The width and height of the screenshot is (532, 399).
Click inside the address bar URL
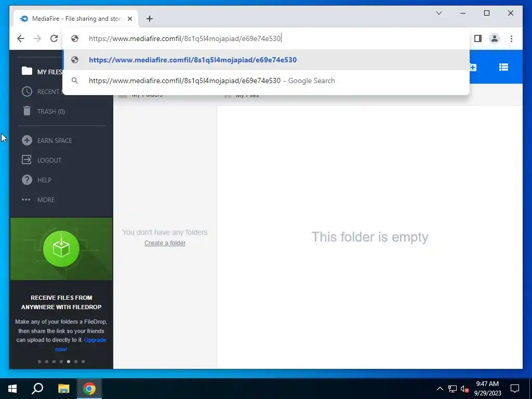(185, 38)
